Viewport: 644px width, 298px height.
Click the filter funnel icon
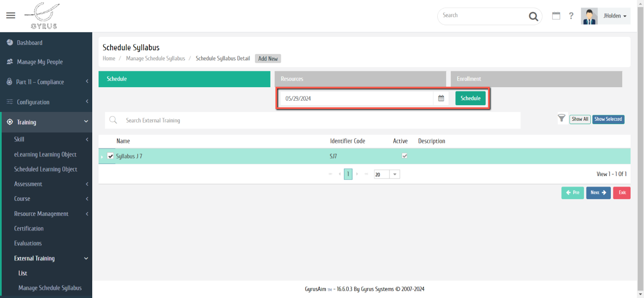pos(561,119)
